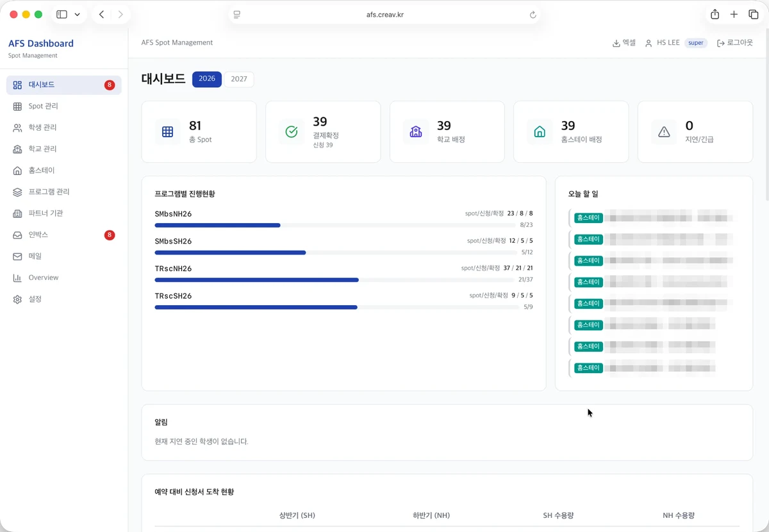Open 설정 in the sidebar
Viewport: 769px width, 532px height.
pos(64,299)
